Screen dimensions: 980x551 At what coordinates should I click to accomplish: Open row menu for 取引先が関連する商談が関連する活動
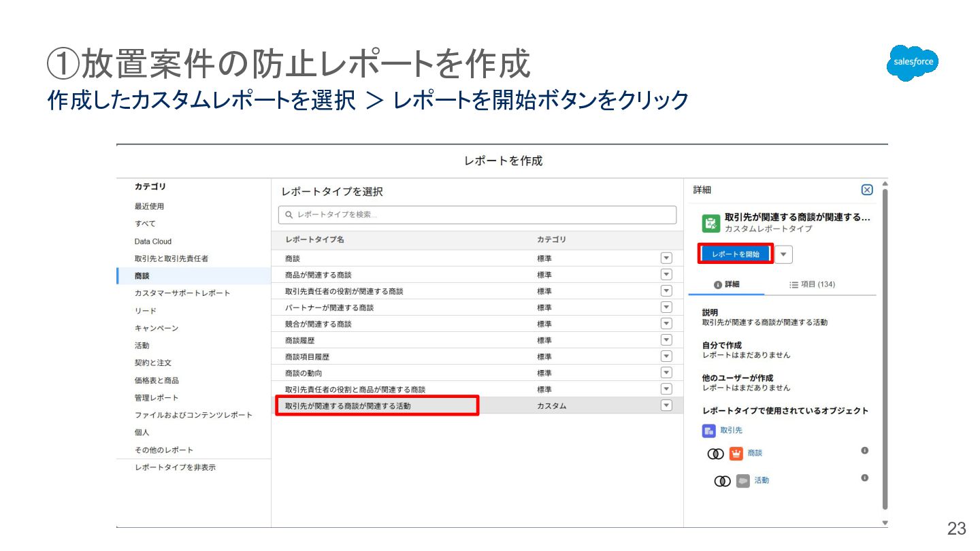pyautogui.click(x=666, y=405)
